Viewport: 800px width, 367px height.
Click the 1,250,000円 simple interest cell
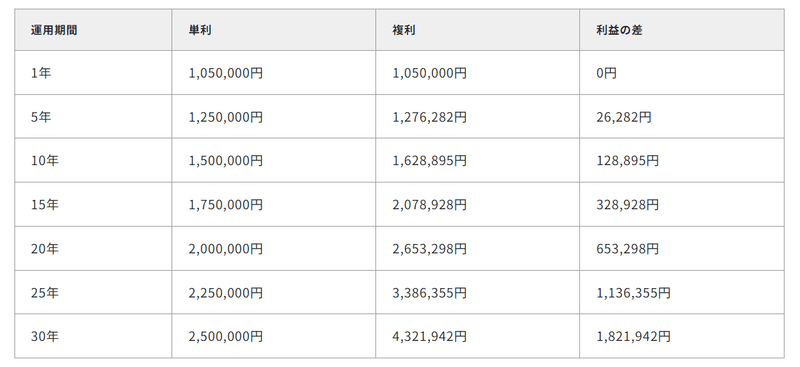[x=274, y=116]
